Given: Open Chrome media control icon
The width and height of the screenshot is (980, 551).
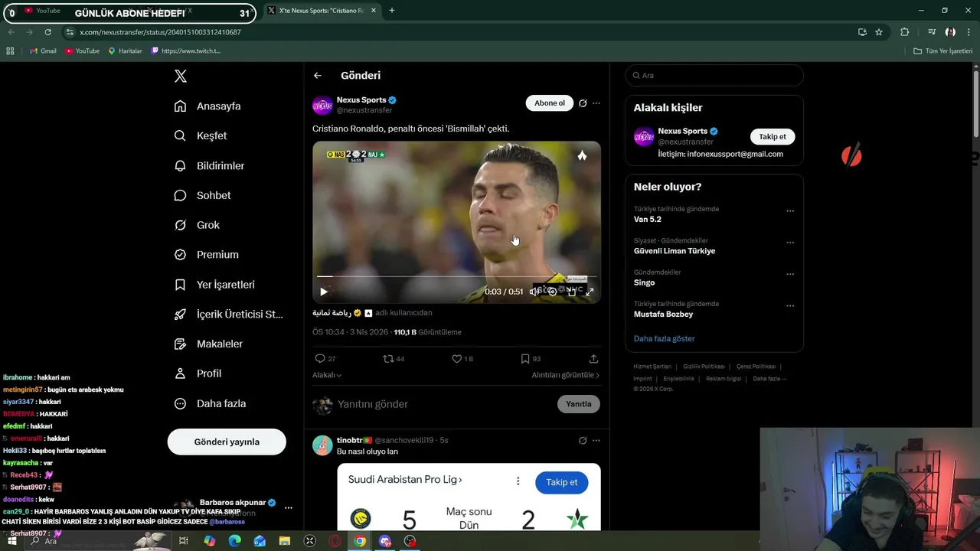Looking at the screenshot, I should point(932,32).
